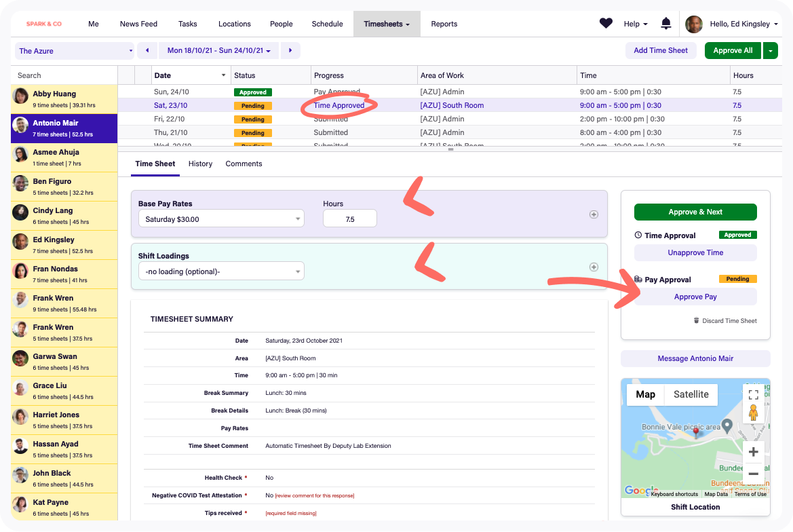
Task: Click Keyboard shortcuts on map
Action: coord(674,494)
